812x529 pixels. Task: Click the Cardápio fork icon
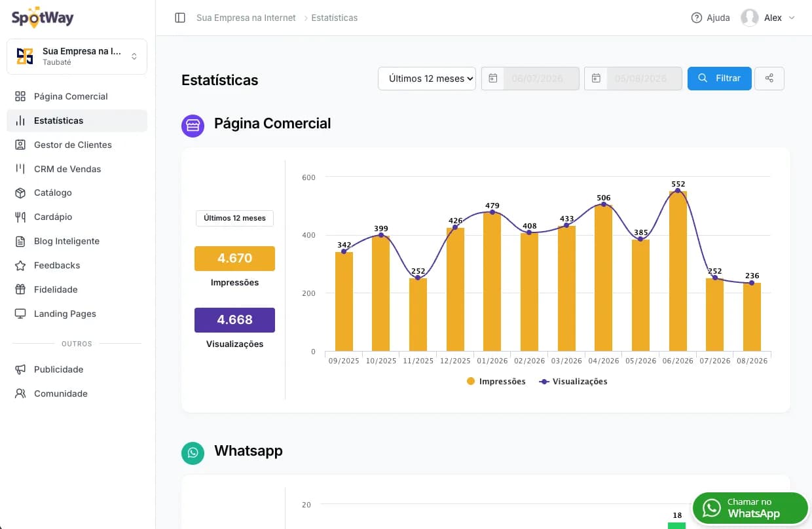tap(20, 217)
